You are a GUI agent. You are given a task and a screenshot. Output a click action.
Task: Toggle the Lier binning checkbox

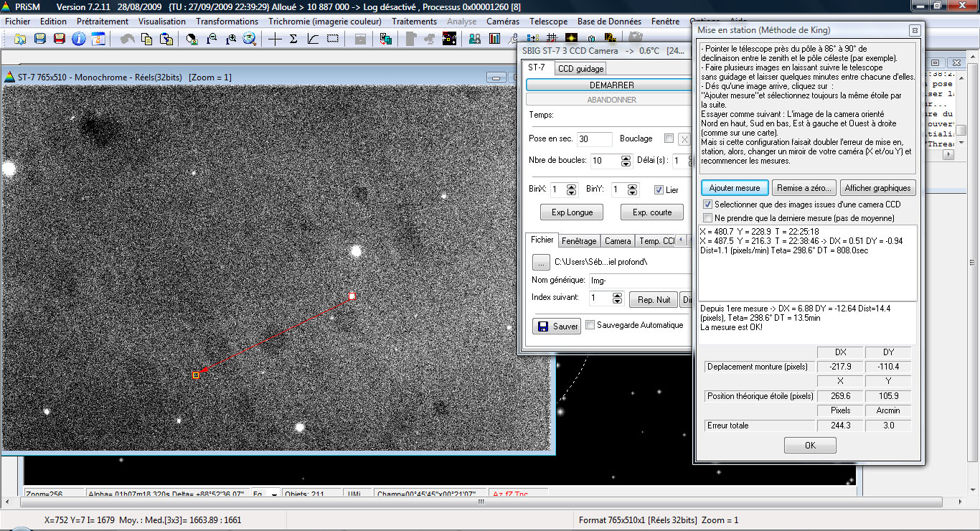[x=659, y=190]
